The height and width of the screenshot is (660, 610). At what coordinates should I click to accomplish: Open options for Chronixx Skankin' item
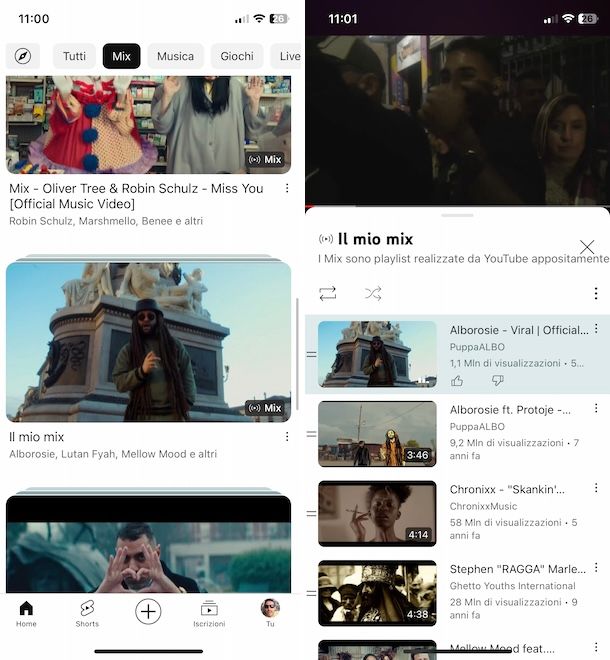pos(596,488)
